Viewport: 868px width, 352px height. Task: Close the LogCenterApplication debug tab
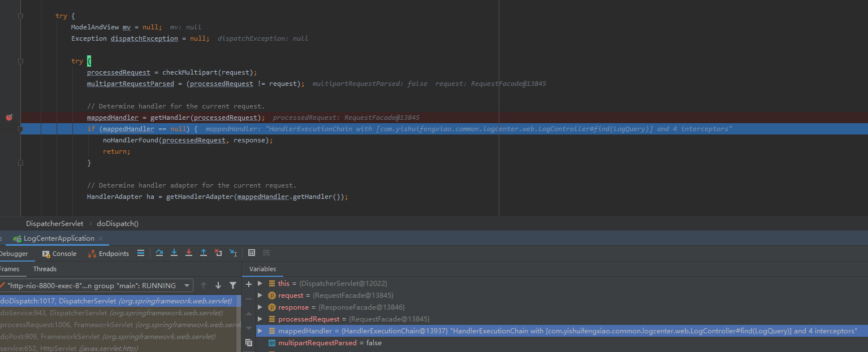(102, 238)
